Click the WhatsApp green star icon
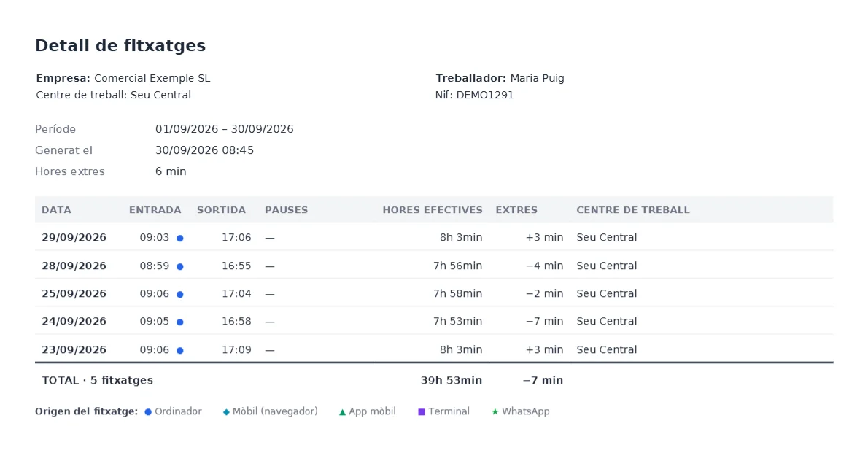868x461 pixels. tap(495, 411)
